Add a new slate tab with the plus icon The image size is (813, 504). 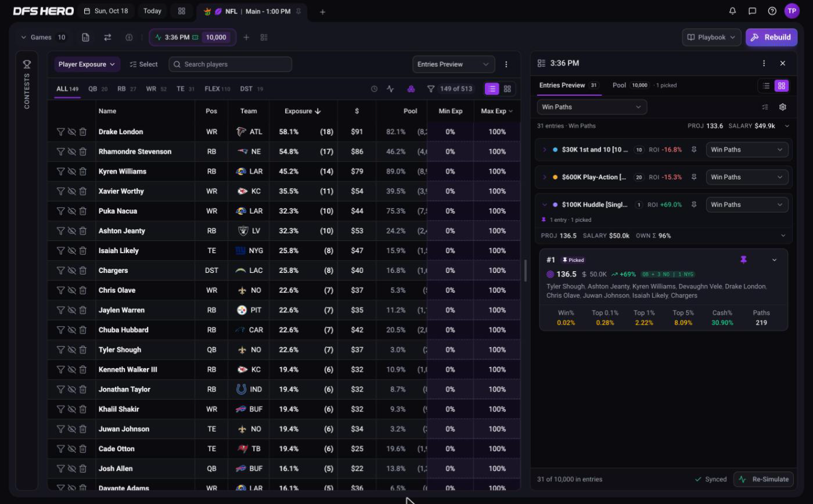322,12
